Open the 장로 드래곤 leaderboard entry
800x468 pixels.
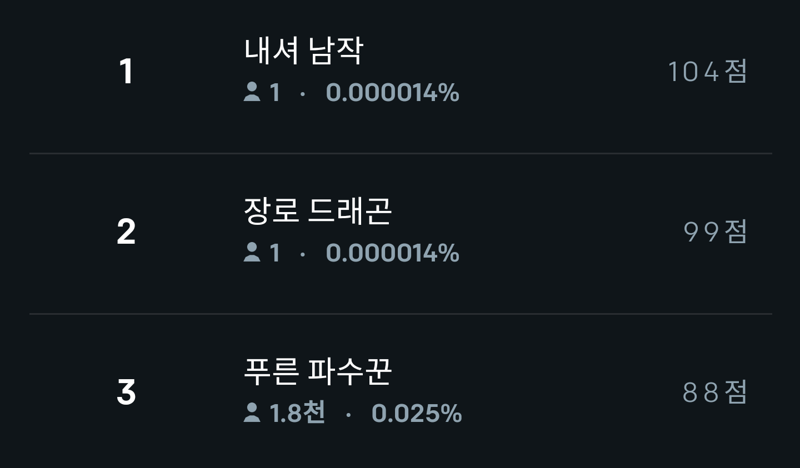401,233
